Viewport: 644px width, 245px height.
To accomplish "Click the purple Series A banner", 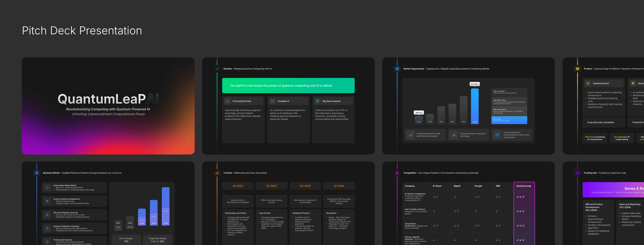I will point(613,190).
